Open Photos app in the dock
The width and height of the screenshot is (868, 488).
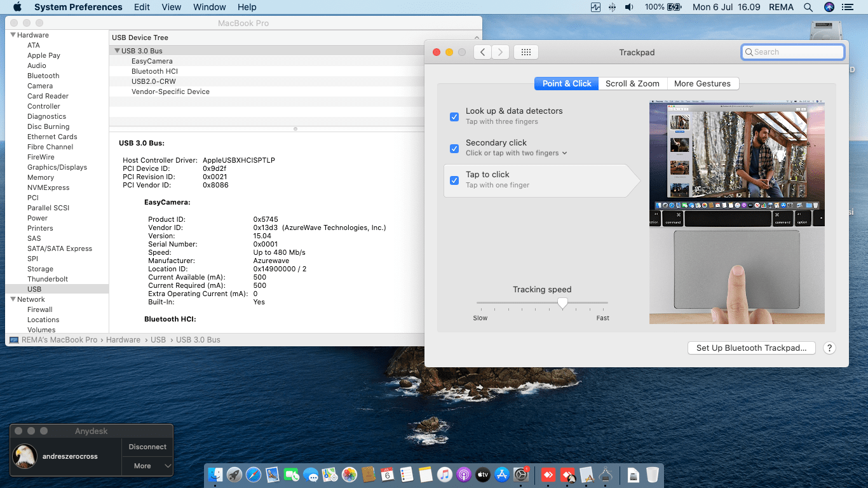pyautogui.click(x=349, y=475)
